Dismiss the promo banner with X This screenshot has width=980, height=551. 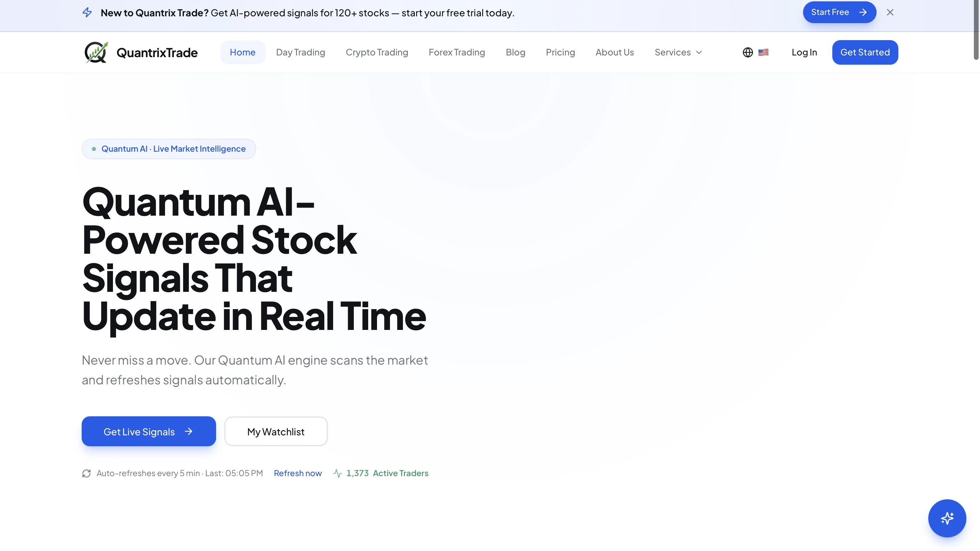click(x=890, y=13)
